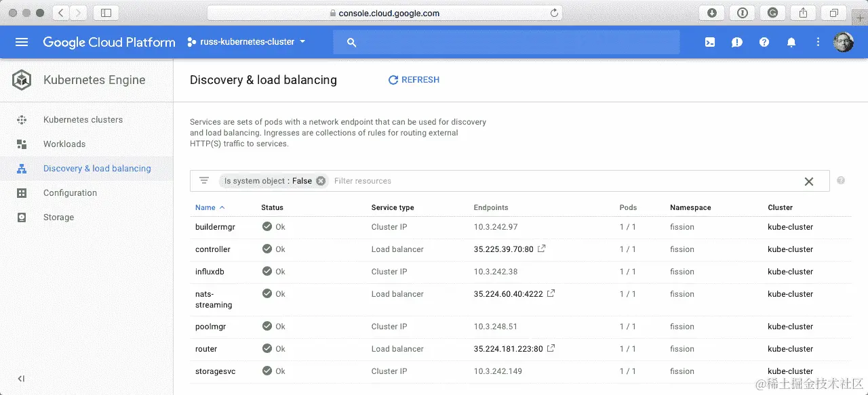Open the poolmgr service

[211, 327]
